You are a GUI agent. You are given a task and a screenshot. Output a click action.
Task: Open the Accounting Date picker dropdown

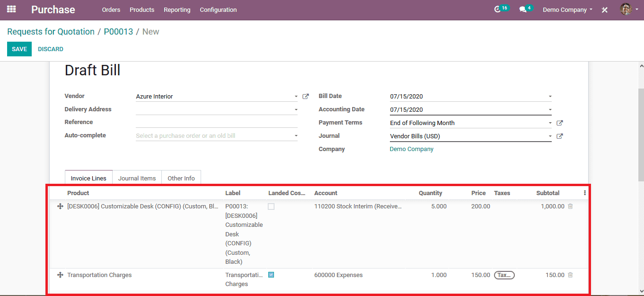pyautogui.click(x=550, y=110)
